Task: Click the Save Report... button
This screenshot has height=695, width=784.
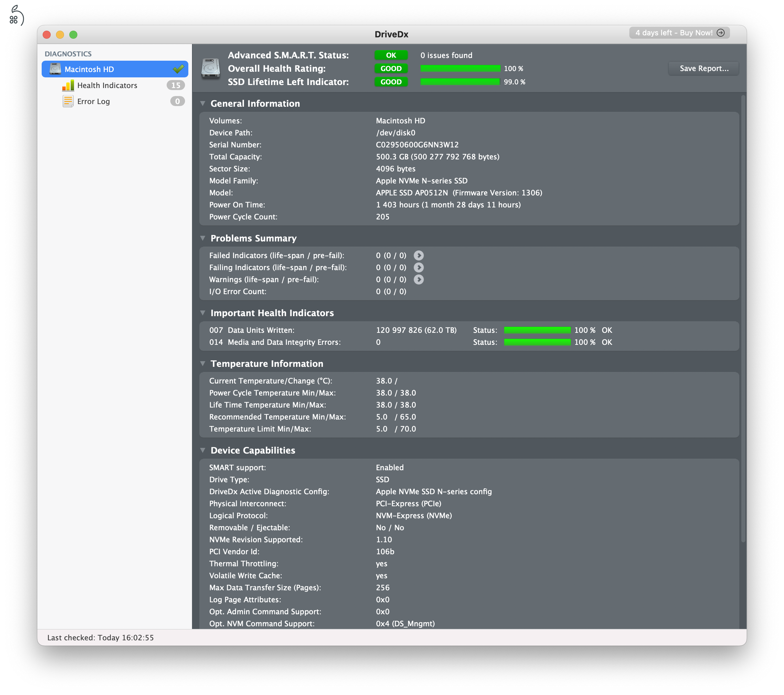Action: [703, 68]
